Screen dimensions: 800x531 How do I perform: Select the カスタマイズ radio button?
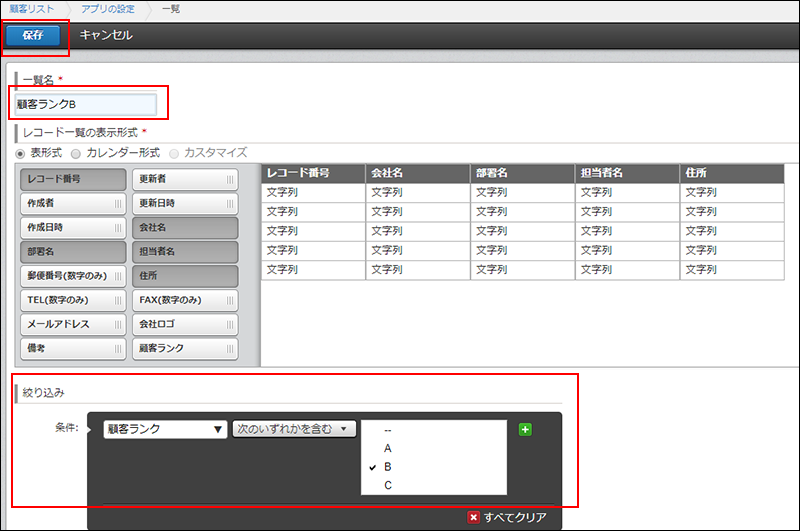[x=175, y=153]
